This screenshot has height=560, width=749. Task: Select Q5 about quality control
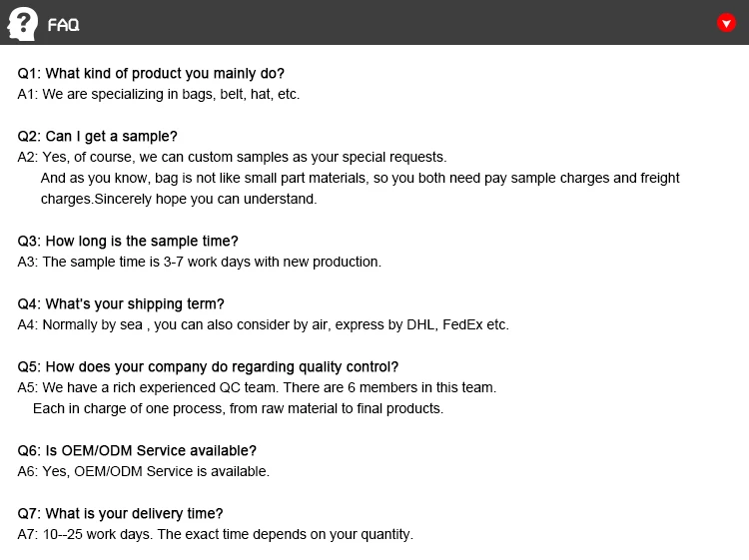(208, 366)
